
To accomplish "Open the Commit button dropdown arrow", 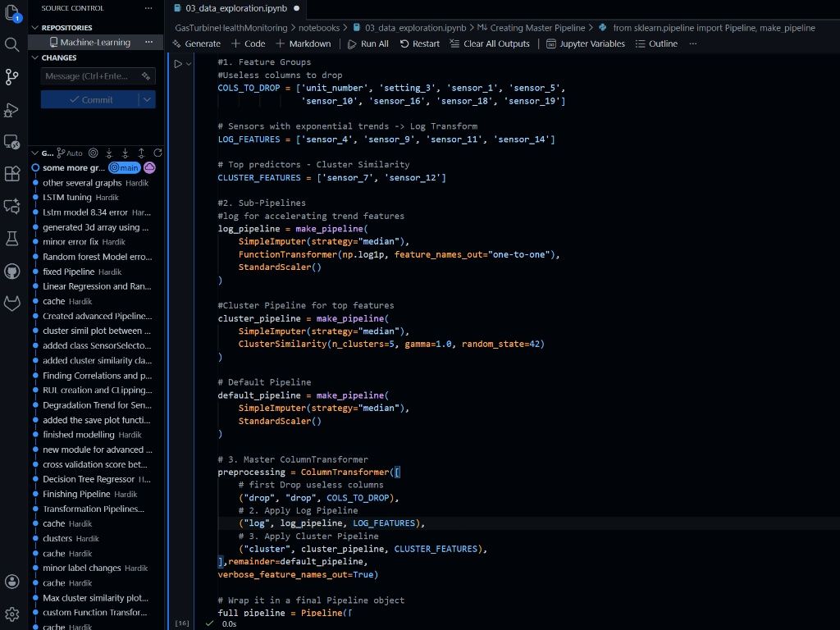I will click(x=147, y=99).
